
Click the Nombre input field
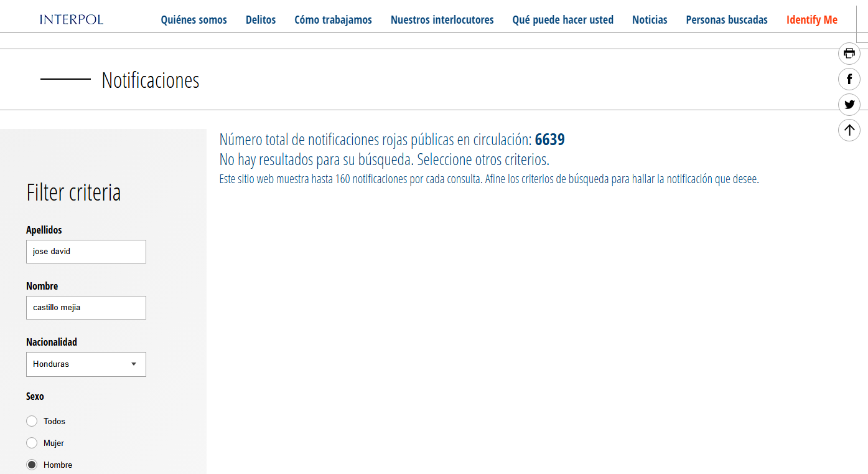(86, 308)
